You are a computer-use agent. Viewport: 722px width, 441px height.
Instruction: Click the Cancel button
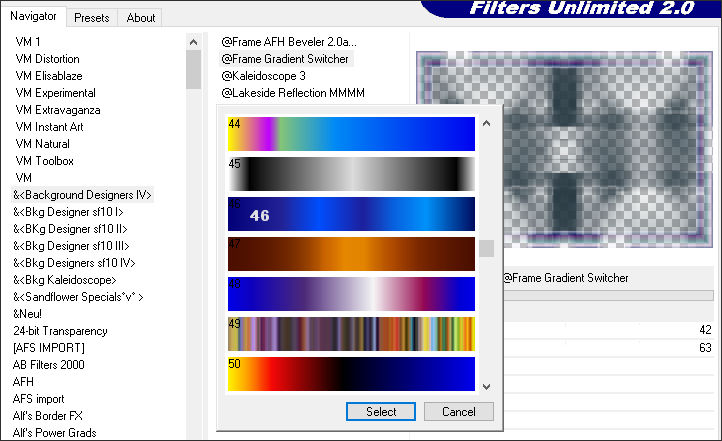459,412
